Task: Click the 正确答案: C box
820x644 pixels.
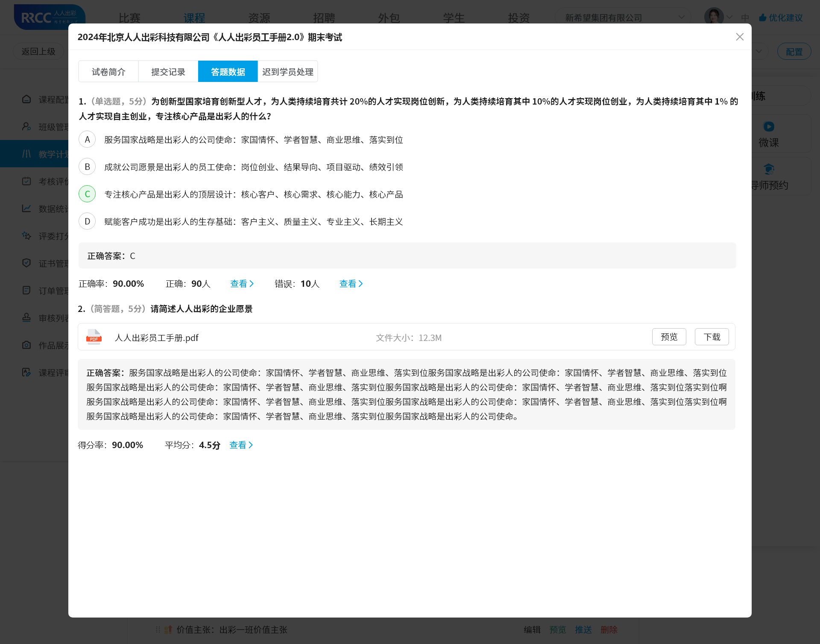Action: tap(407, 256)
